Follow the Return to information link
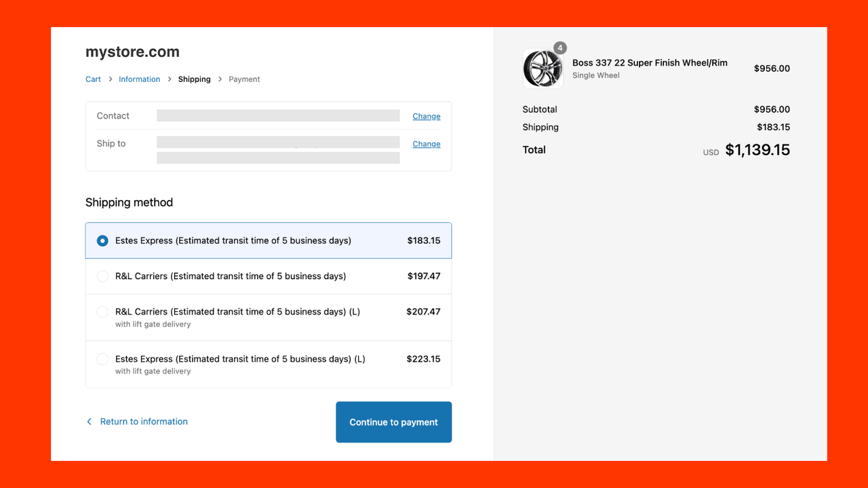Image resolution: width=868 pixels, height=488 pixels. 144,422
